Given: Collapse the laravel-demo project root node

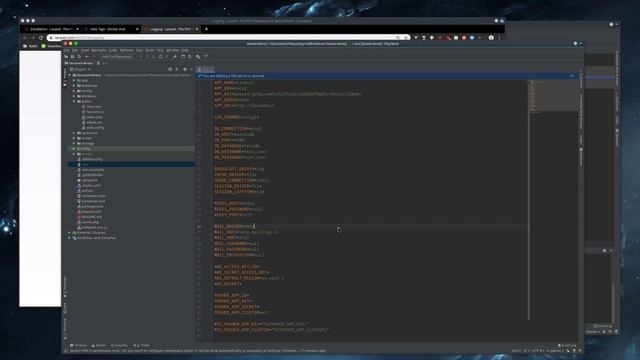Looking at the screenshot, I should coord(70,75).
